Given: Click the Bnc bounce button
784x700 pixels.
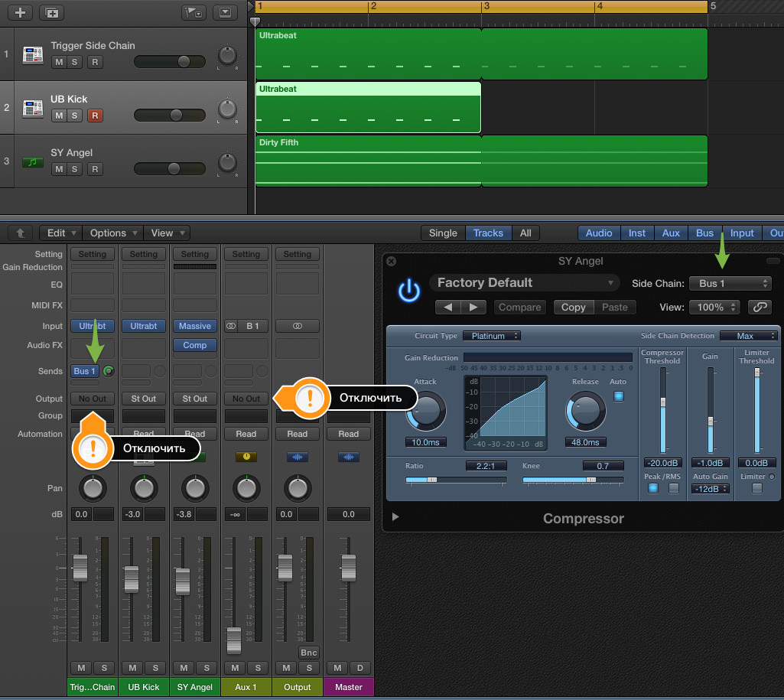Looking at the screenshot, I should 308,653.
